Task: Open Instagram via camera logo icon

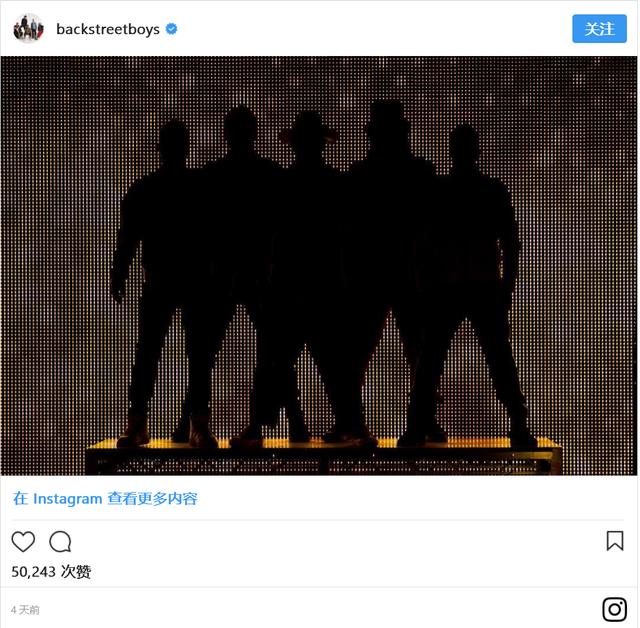Action: point(614,610)
